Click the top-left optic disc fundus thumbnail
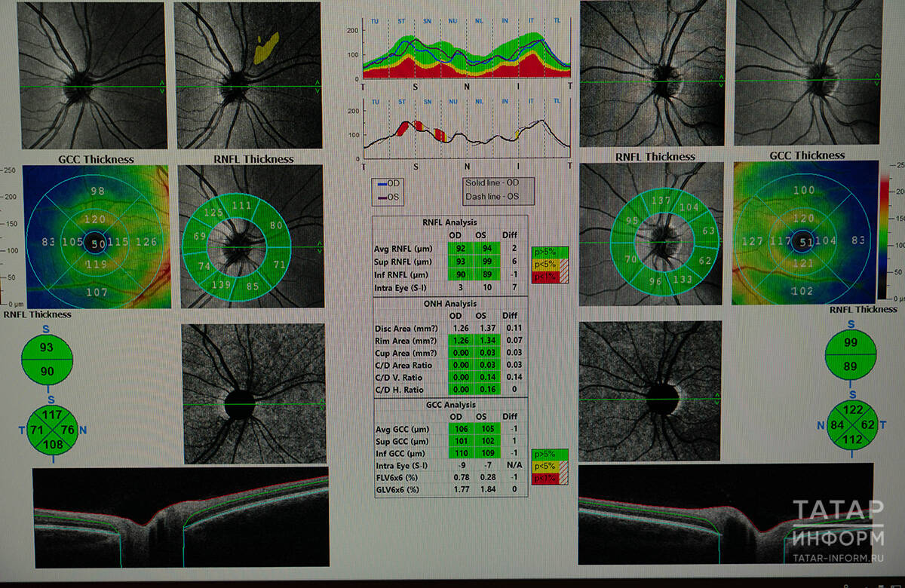905x588 pixels. click(x=92, y=75)
